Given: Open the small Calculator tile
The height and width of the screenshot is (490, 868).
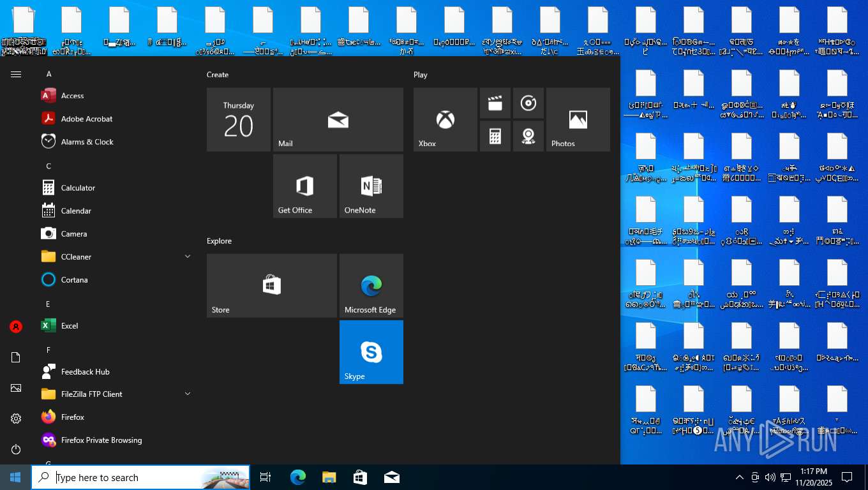Looking at the screenshot, I should click(495, 136).
